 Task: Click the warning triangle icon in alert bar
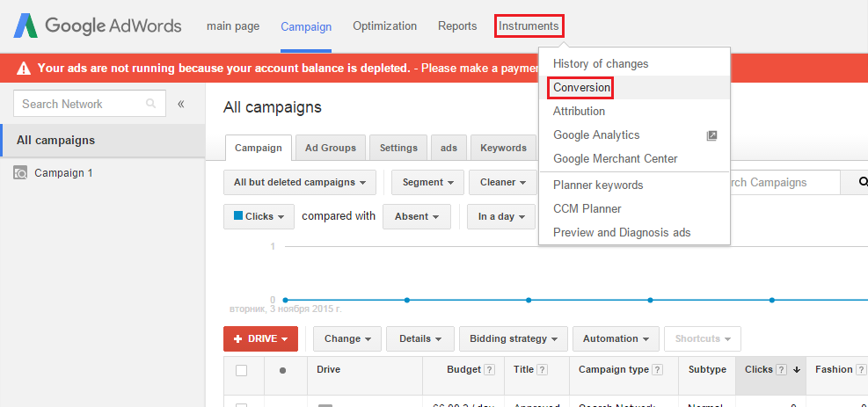tap(24, 68)
